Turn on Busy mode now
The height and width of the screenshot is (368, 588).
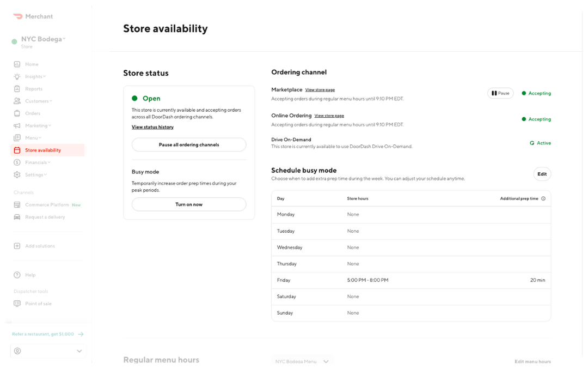click(188, 204)
